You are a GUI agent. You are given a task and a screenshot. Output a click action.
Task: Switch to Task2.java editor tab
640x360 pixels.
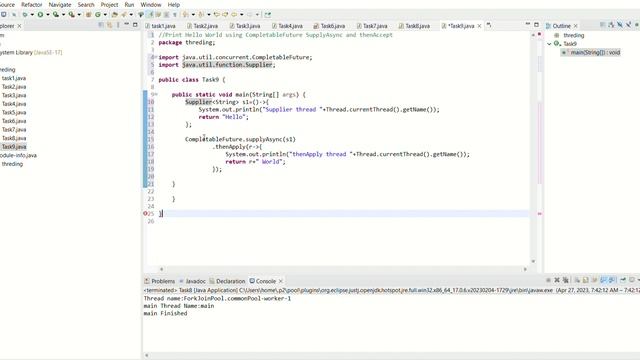pos(202,26)
